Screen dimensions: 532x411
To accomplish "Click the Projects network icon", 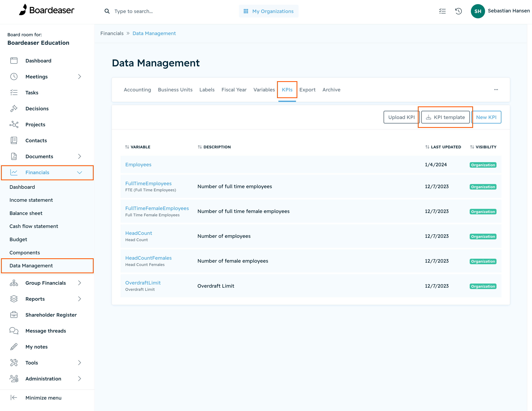I will [14, 125].
